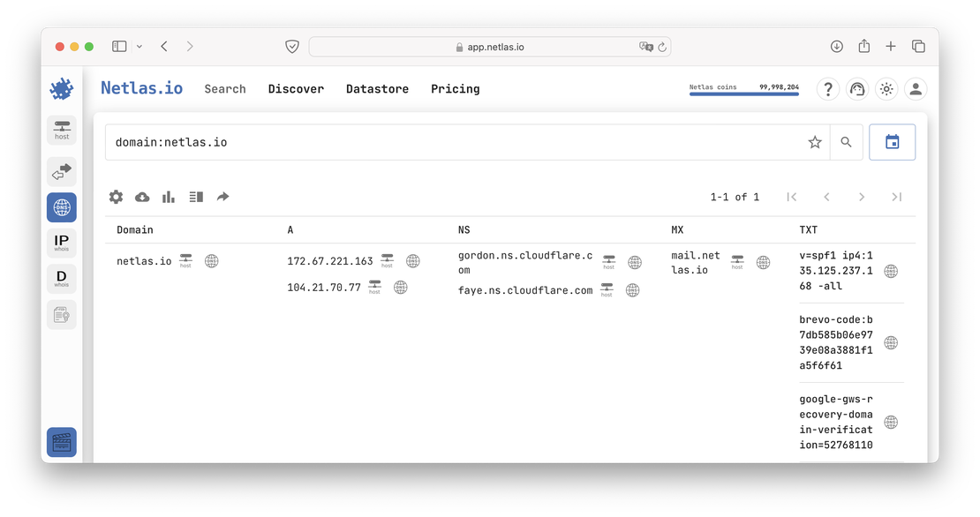Image resolution: width=980 pixels, height=517 pixels.
Task: Open the DNS search tool in the sidebar
Action: [x=62, y=206]
